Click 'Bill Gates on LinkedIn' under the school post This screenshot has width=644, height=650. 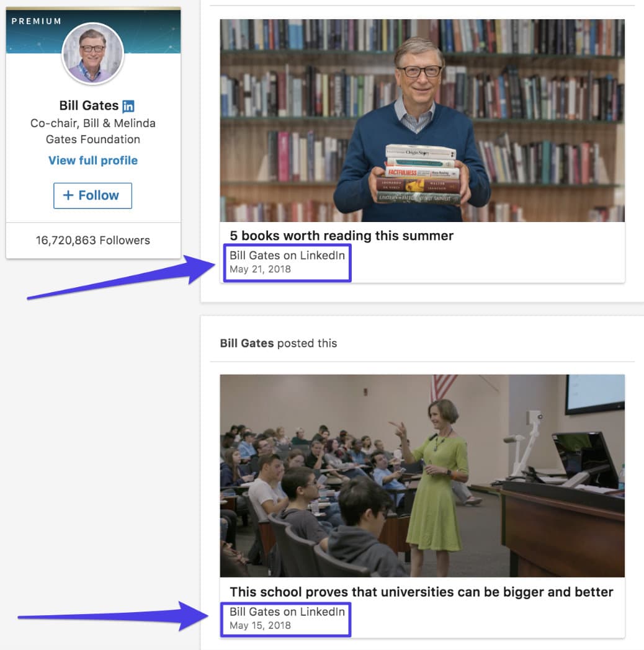click(286, 612)
